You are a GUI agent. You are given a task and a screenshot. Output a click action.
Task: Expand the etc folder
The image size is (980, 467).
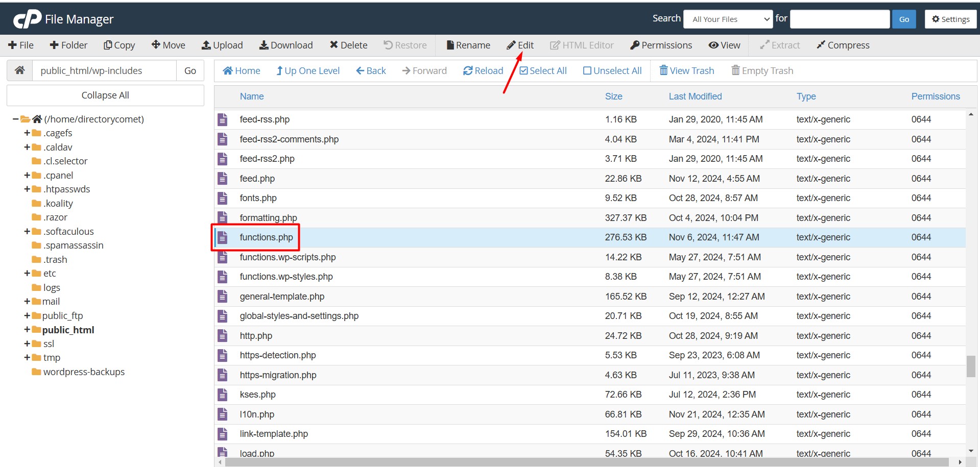tap(27, 273)
